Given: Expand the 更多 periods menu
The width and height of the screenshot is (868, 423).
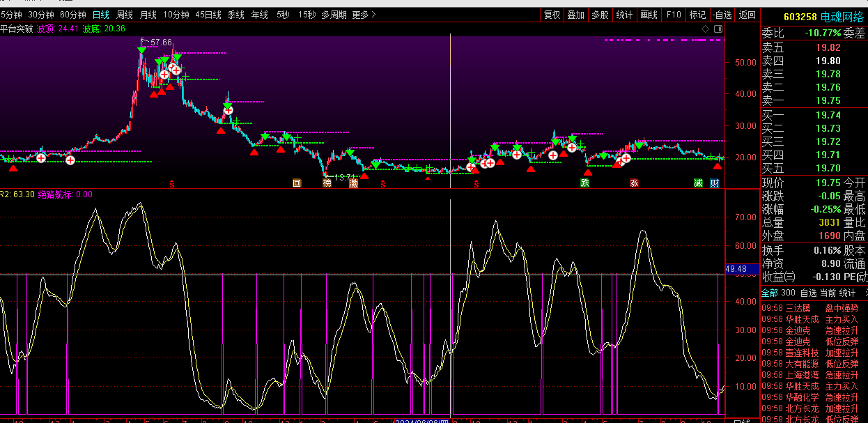Looking at the screenshot, I should (x=364, y=15).
